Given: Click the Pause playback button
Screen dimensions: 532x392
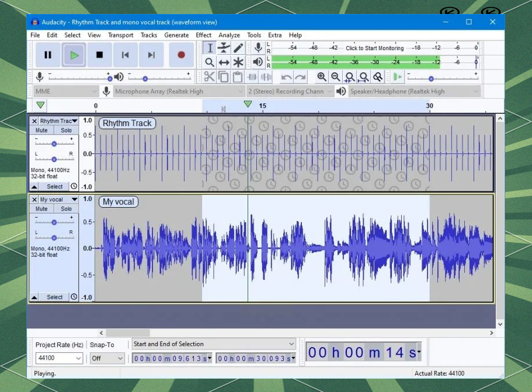Looking at the screenshot, I should (48, 55).
